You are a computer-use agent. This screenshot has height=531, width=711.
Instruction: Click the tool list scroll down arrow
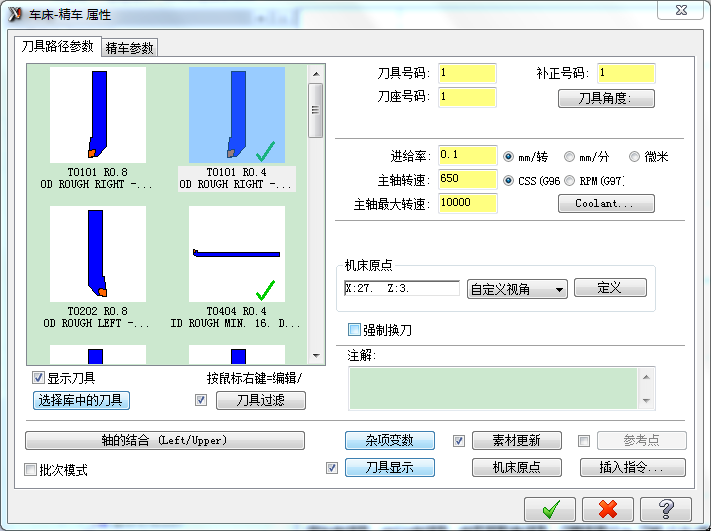[316, 356]
